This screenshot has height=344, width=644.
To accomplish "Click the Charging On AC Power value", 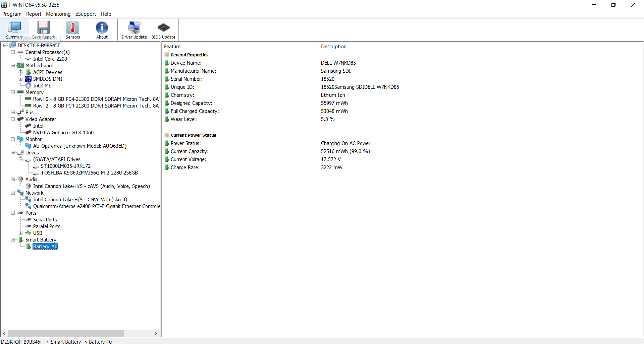I will click(345, 143).
